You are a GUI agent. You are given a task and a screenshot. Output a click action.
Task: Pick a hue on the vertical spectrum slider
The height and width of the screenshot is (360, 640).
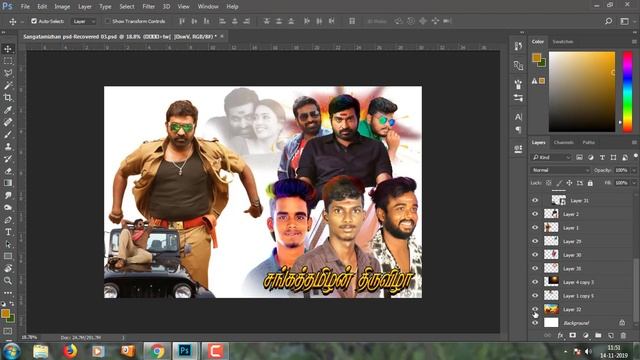coord(627,92)
